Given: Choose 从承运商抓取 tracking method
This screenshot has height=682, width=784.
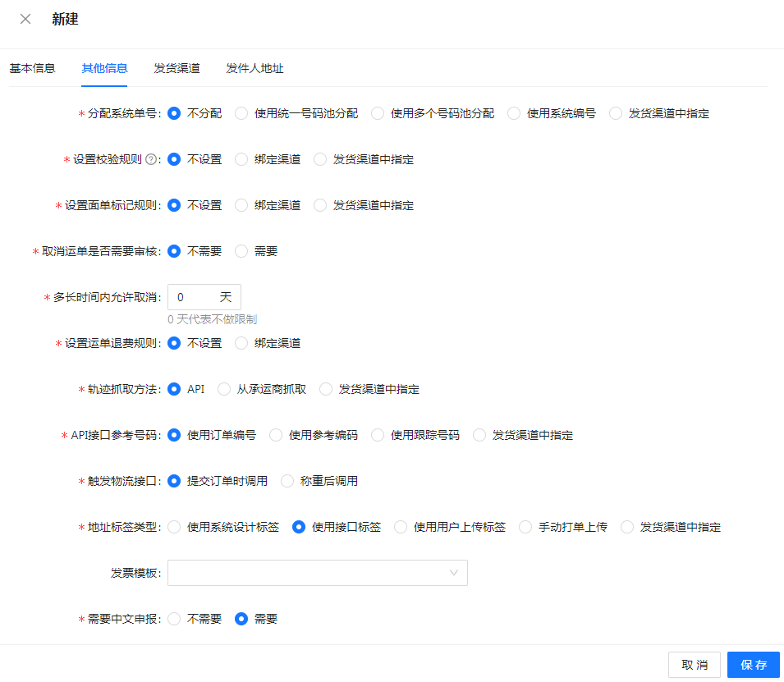Looking at the screenshot, I should pyautogui.click(x=224, y=389).
